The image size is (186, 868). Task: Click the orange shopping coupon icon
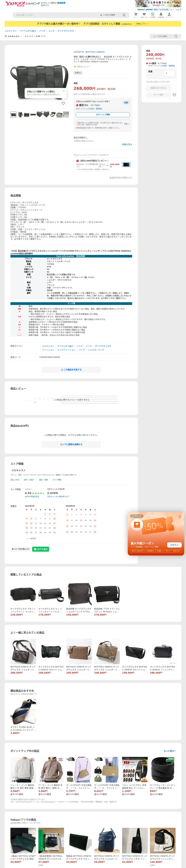tap(137, 525)
